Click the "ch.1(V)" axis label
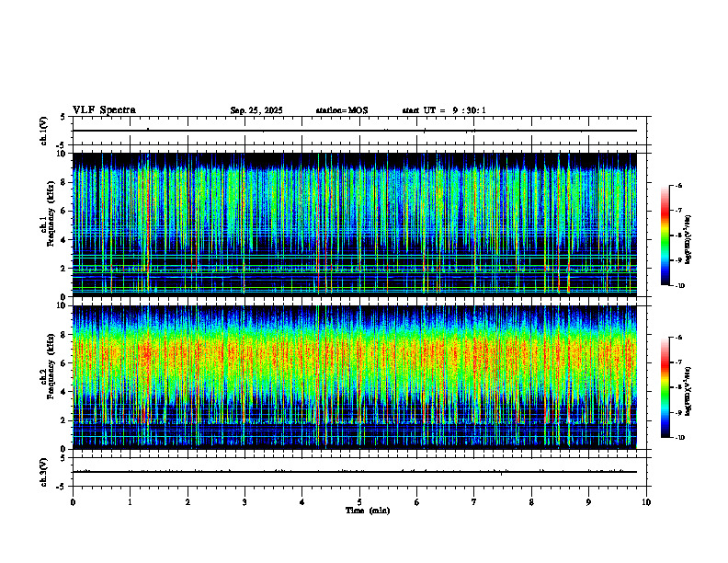Screen dimensions: 728x563 43,131
